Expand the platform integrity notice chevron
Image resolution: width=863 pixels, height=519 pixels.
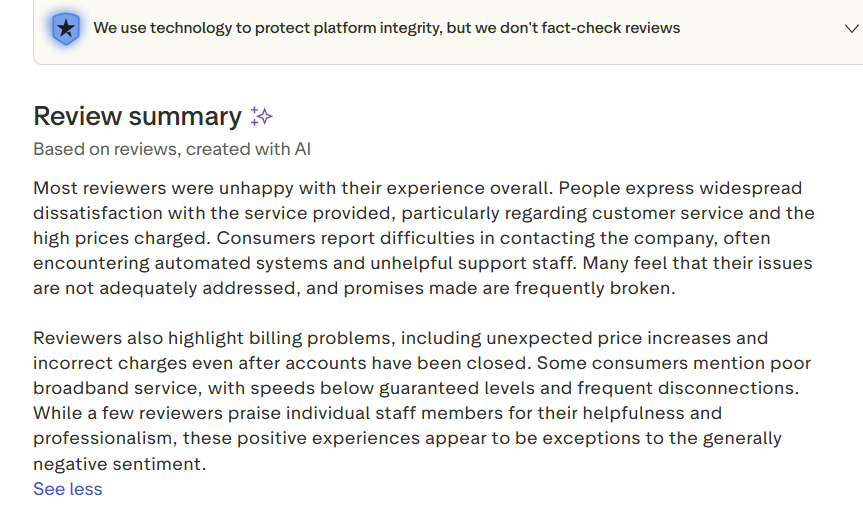[x=851, y=28]
